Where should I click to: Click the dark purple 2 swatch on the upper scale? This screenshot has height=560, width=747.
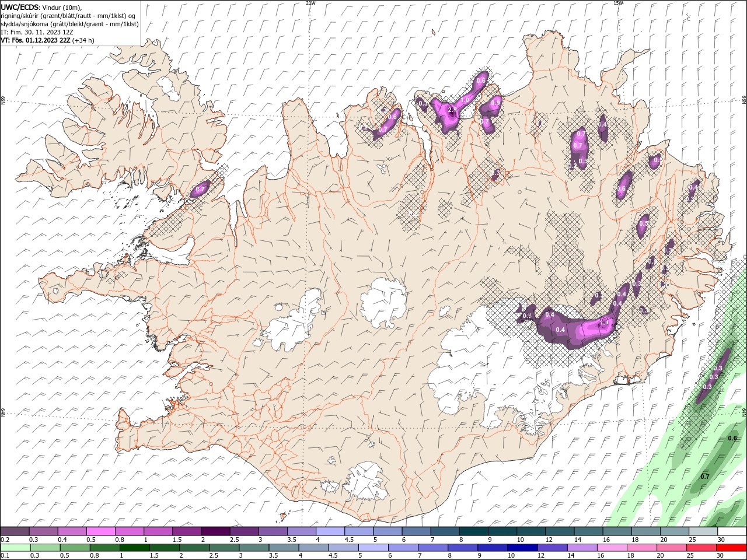click(215, 531)
